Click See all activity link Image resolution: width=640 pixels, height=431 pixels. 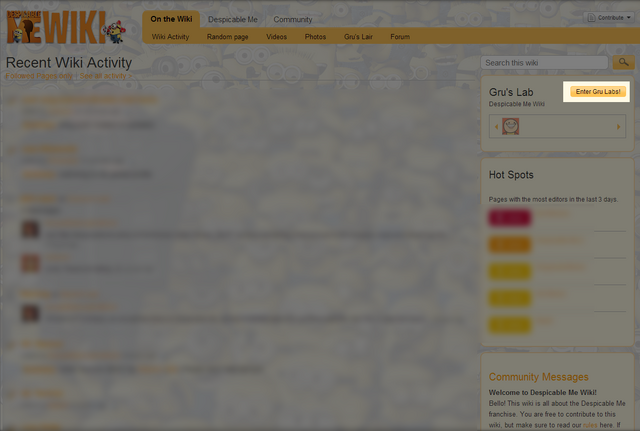[x=105, y=76]
